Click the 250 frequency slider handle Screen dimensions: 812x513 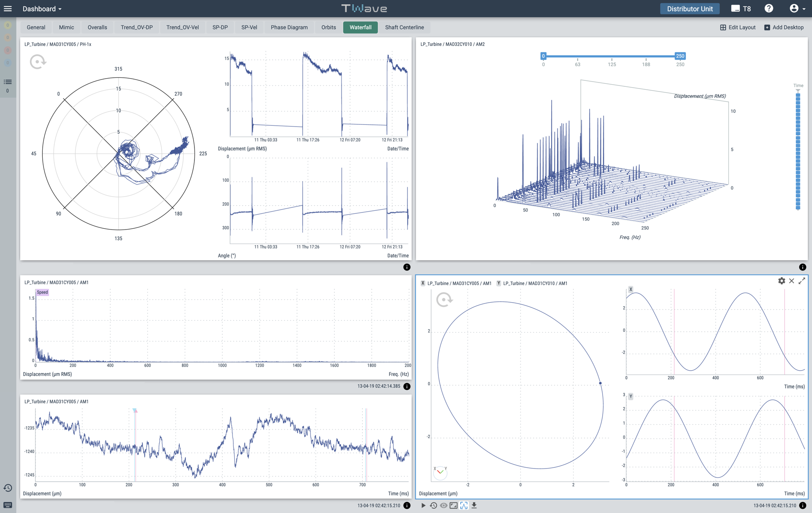point(680,56)
